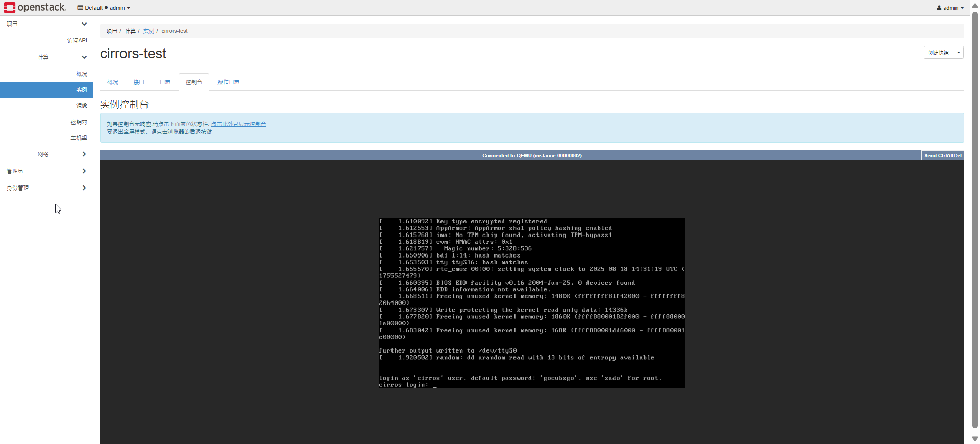This screenshot has height=444, width=980.
Task: Select 实例 in the sidebar
Action: click(x=46, y=90)
